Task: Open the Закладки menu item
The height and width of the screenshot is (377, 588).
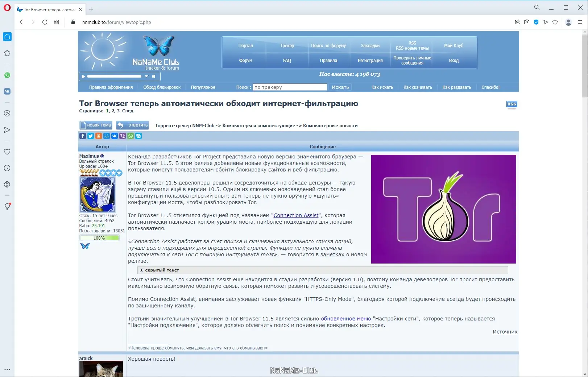Action: 370,46
